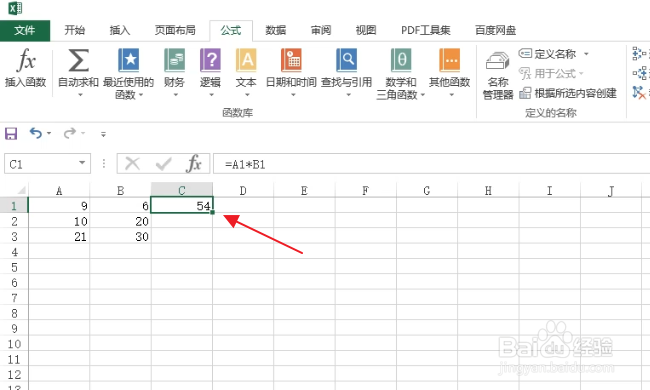Expand the Undo history dropdown arrow

click(49, 133)
